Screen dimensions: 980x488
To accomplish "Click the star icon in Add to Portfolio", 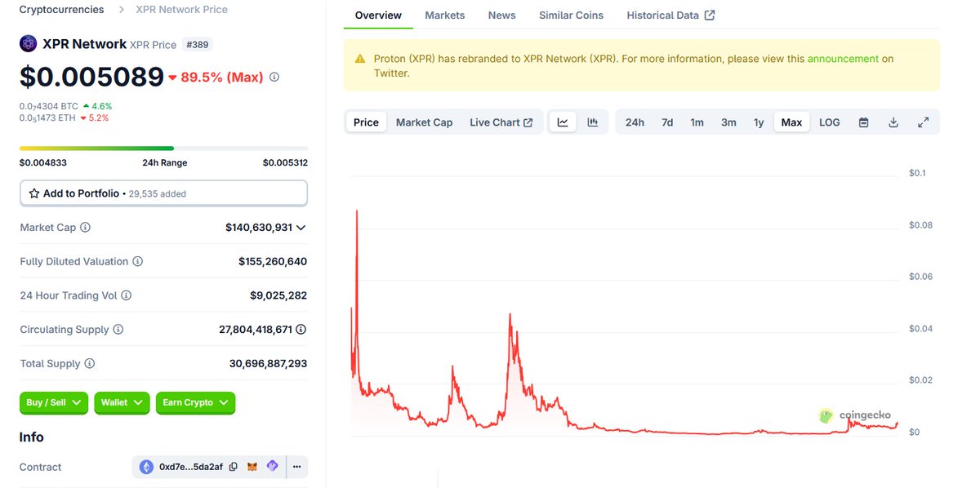I will pyautogui.click(x=34, y=193).
